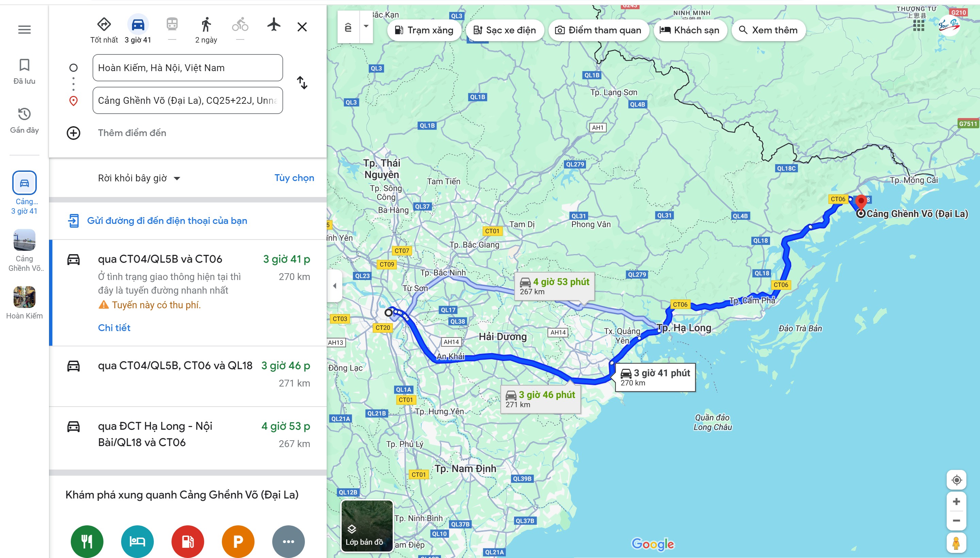Open the Lớp bản đồ layers thumbnail
Screen dimensions: 980x558
click(367, 526)
